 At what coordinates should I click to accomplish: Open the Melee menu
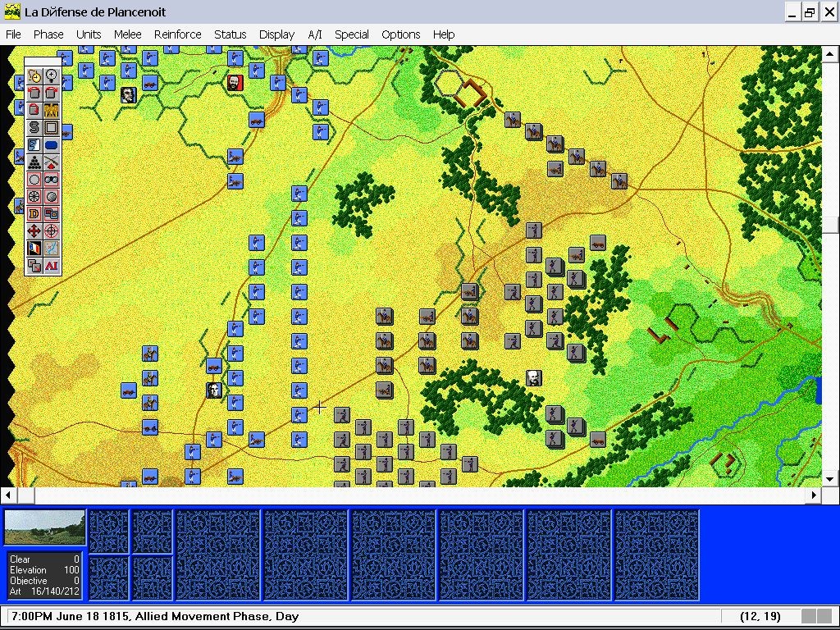127,34
